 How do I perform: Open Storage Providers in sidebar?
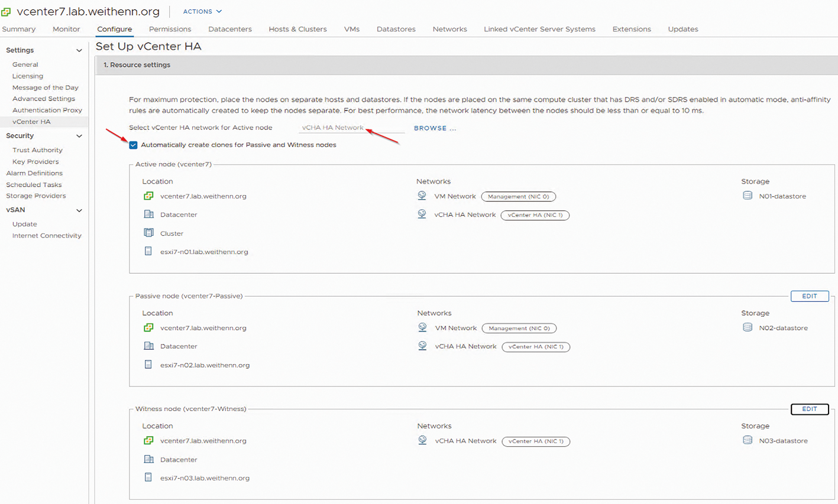click(x=36, y=196)
